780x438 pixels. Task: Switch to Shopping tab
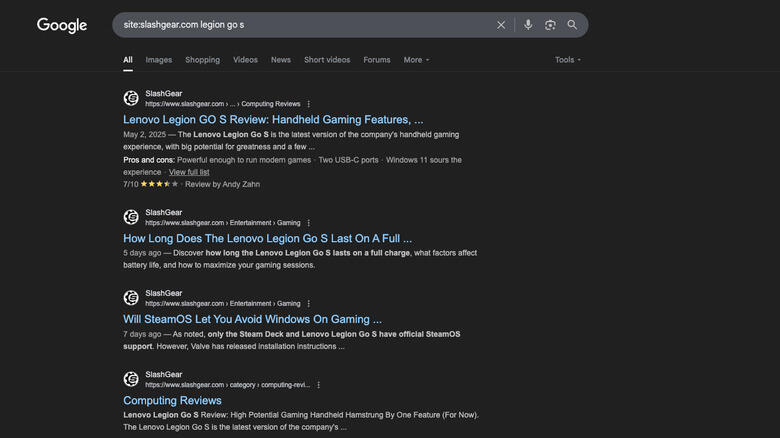coord(202,60)
